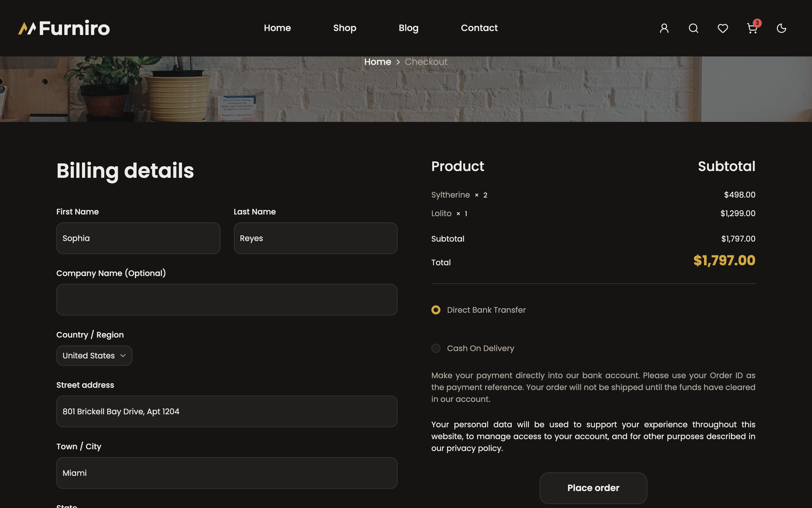This screenshot has height=508, width=812.
Task: Focus the Town / City field
Action: coord(227,473)
